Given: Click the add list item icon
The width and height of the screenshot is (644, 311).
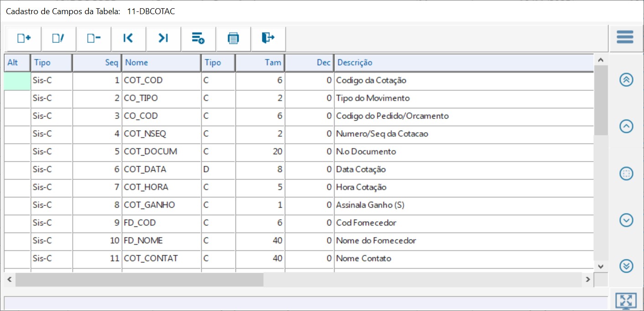Looking at the screenshot, I should pos(198,39).
